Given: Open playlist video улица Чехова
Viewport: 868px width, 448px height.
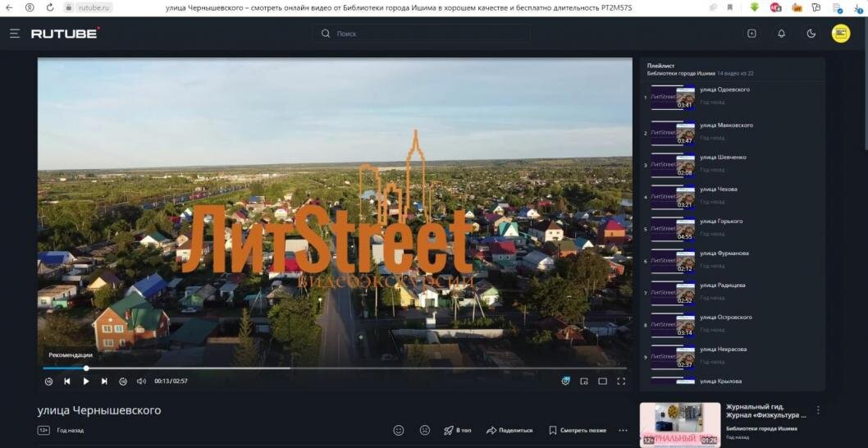Looking at the screenshot, I should [x=719, y=190].
